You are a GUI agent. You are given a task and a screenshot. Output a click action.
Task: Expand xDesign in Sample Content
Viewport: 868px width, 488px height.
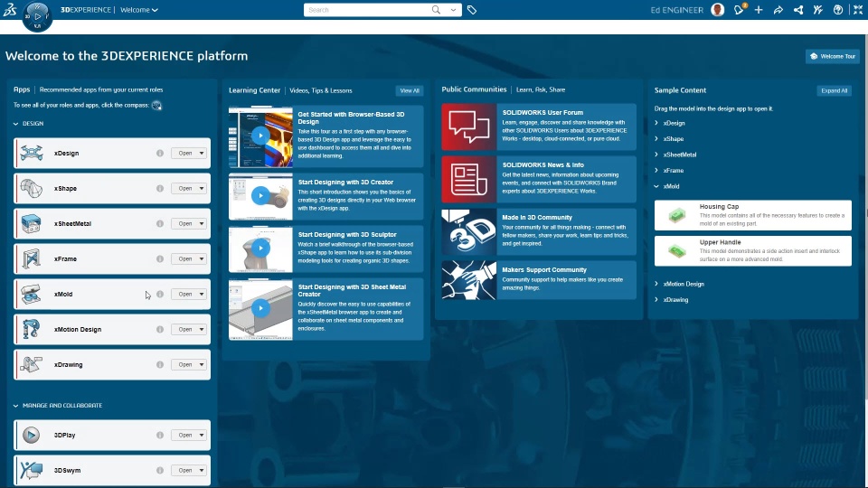(x=656, y=123)
